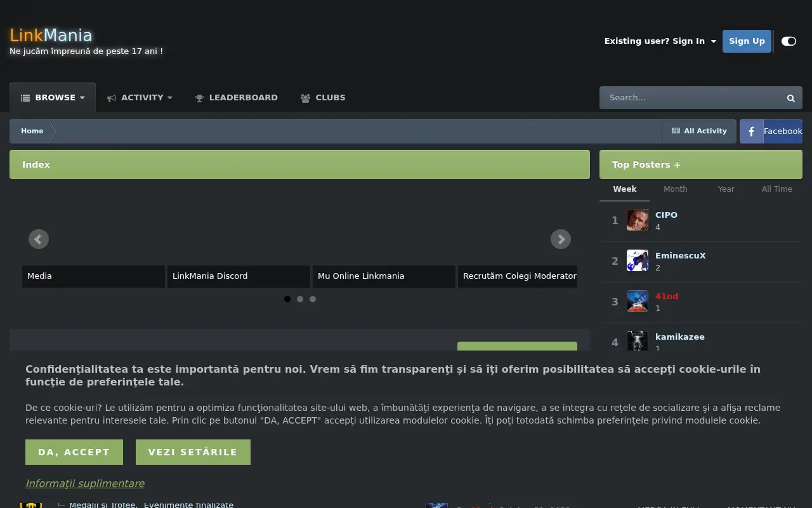Go to next carousel slide
This screenshot has height=508, width=812.
[561, 239]
